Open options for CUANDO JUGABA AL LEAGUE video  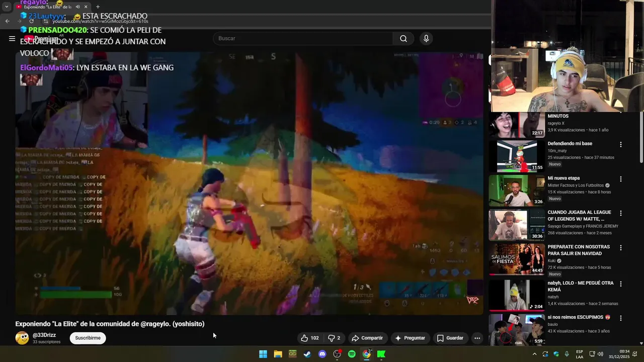pyautogui.click(x=621, y=213)
